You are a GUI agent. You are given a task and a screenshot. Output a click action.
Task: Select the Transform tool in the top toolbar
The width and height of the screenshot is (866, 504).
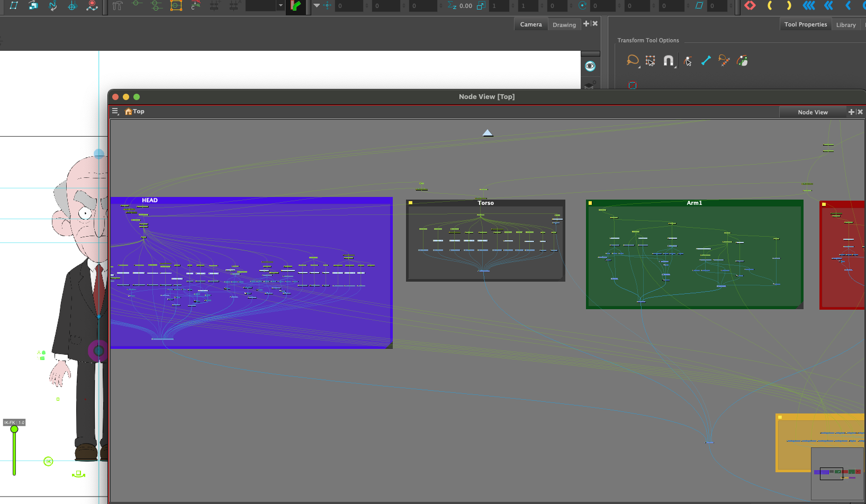click(13, 6)
